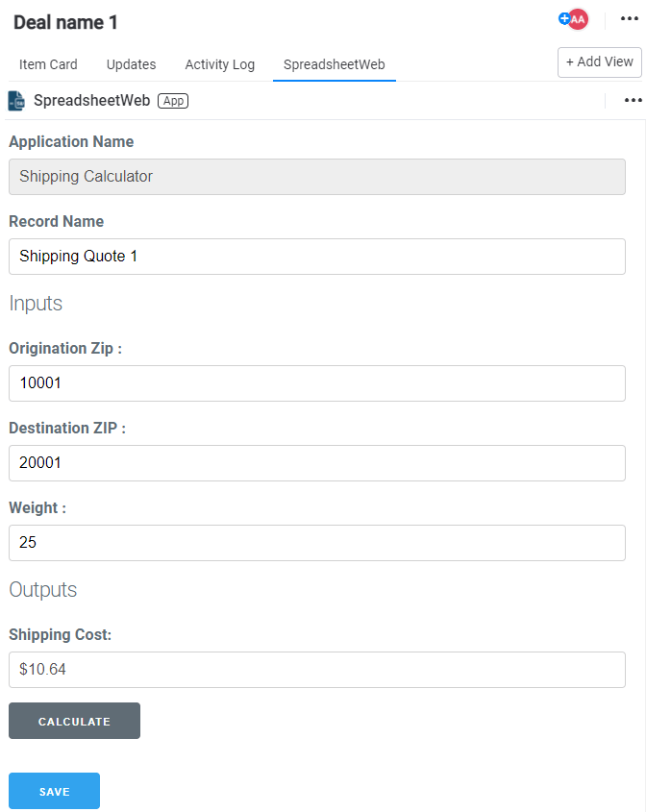Open the Updates tab
Viewport: 646px width, 812px height.
[131, 64]
